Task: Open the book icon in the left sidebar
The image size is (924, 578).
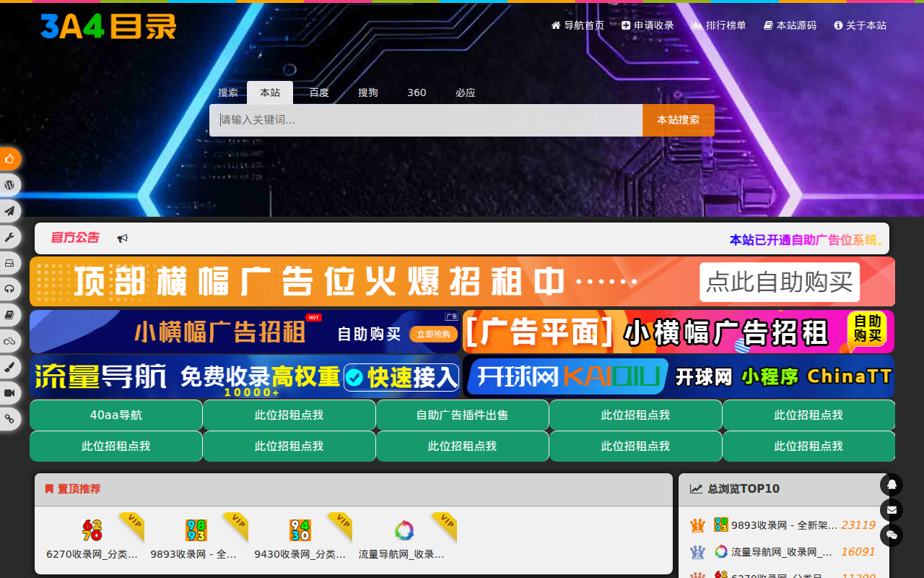Action: pyautogui.click(x=9, y=314)
